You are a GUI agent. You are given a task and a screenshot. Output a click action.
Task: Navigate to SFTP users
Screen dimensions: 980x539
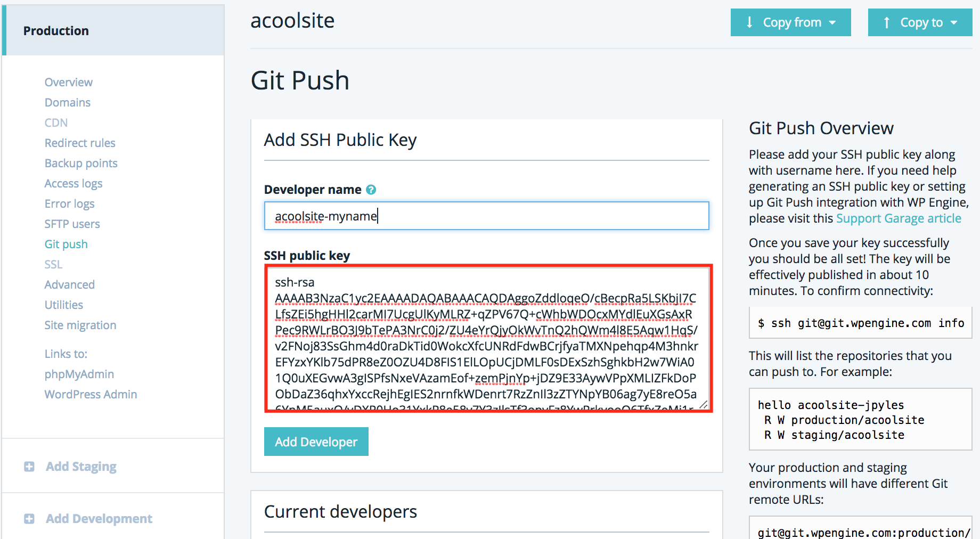pos(72,224)
